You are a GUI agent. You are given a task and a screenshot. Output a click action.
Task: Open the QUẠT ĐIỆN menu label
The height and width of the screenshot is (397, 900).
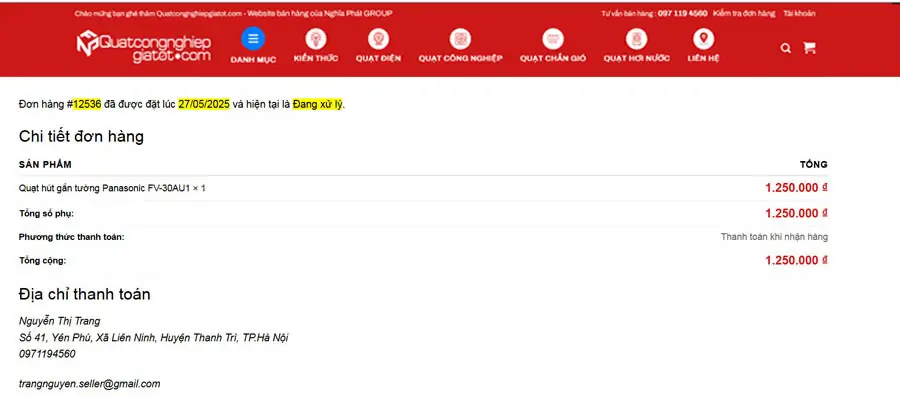pos(378,59)
